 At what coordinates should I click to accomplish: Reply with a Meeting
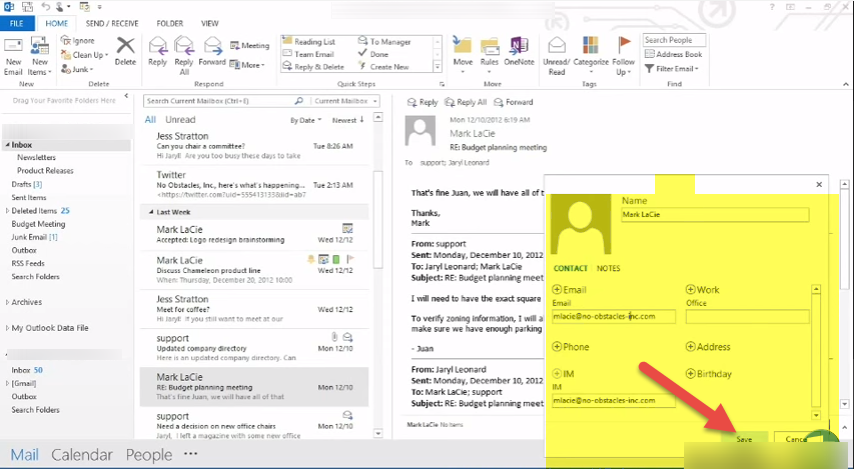250,46
